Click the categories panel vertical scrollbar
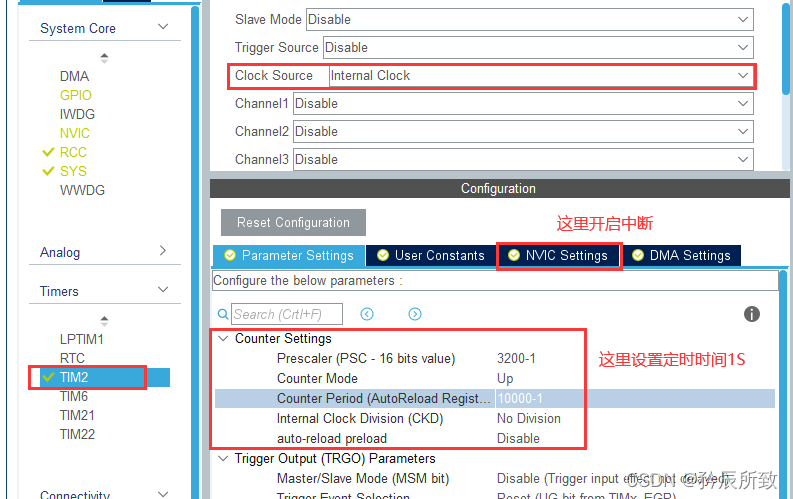 (x=195, y=253)
